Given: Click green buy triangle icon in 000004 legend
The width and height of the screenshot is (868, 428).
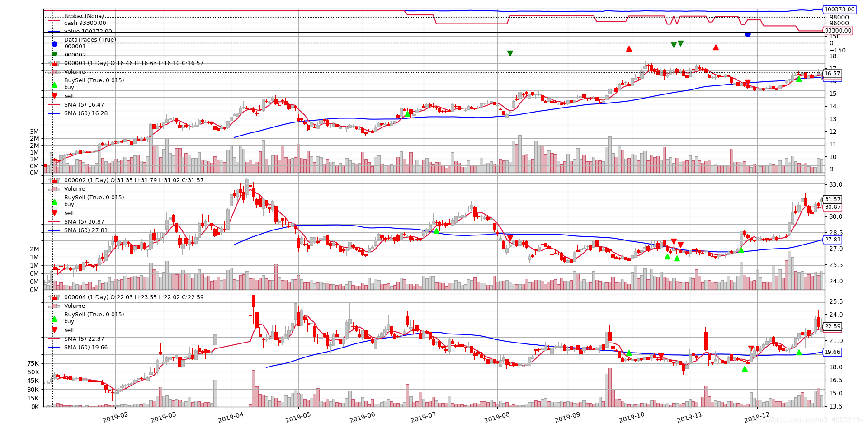Looking at the screenshot, I should pyautogui.click(x=54, y=319).
